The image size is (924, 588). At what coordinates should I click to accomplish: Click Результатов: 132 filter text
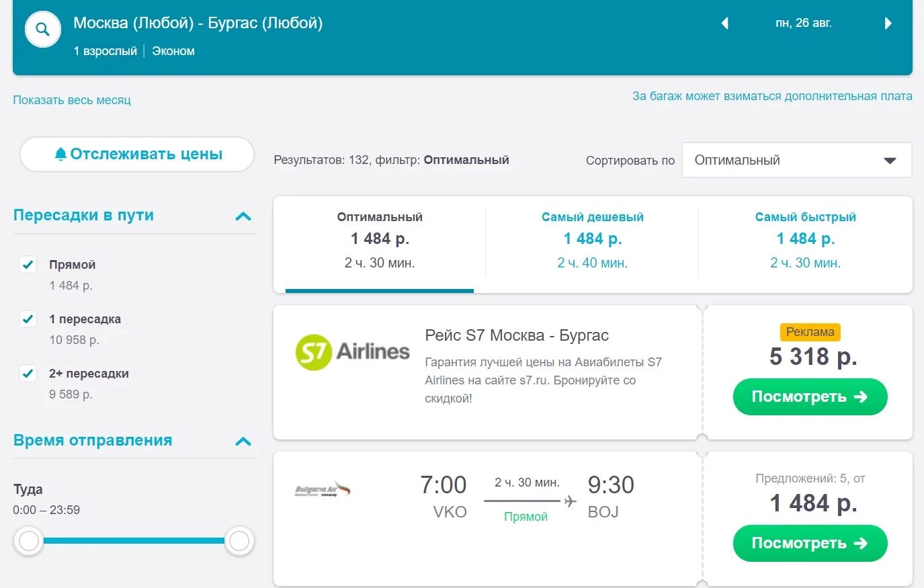391,160
